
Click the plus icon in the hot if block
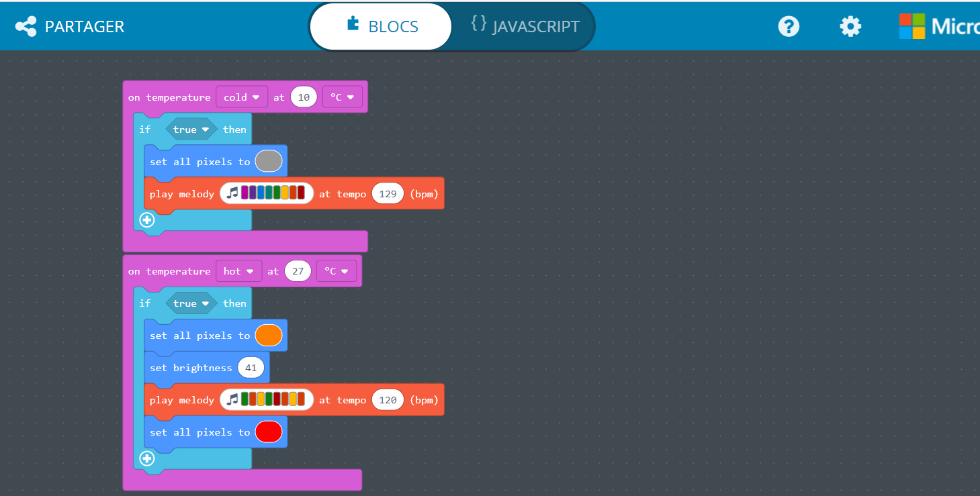[147, 458]
